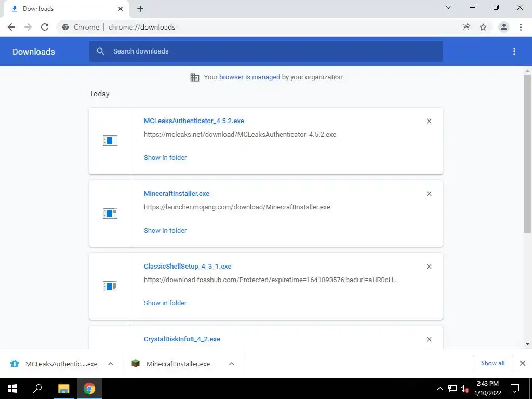Reload the downloads page
The height and width of the screenshot is (399, 532).
(45, 27)
